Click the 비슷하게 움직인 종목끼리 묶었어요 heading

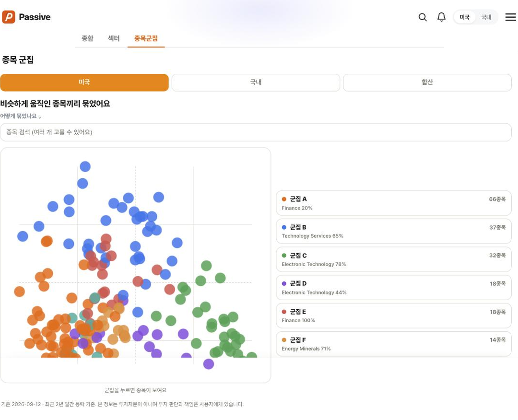pyautogui.click(x=55, y=104)
